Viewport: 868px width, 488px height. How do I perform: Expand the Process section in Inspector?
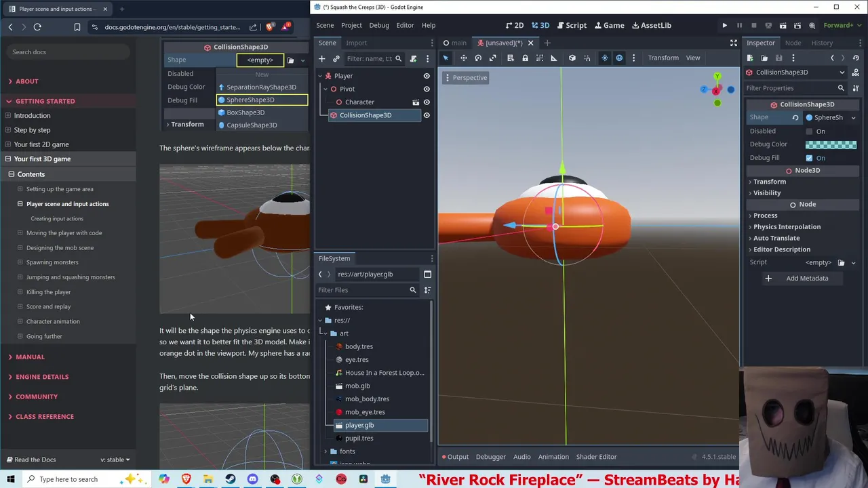[x=765, y=216]
